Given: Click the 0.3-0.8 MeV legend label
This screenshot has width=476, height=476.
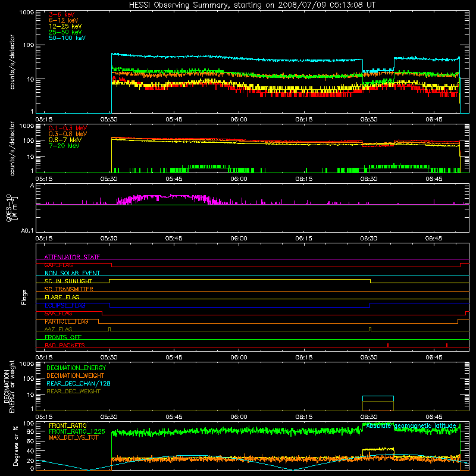Looking at the screenshot, I should [68, 134].
